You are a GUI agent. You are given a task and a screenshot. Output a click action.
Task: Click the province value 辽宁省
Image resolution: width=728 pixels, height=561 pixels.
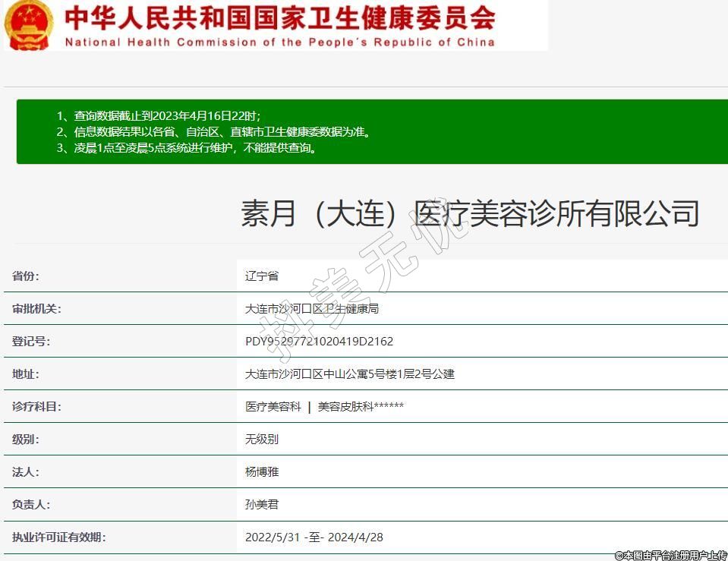click(x=262, y=276)
